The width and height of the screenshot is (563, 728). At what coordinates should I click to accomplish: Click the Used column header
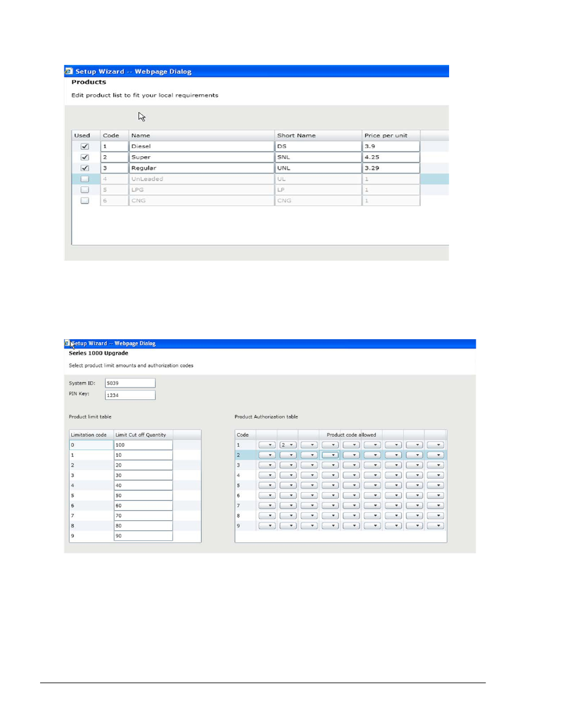(x=86, y=136)
